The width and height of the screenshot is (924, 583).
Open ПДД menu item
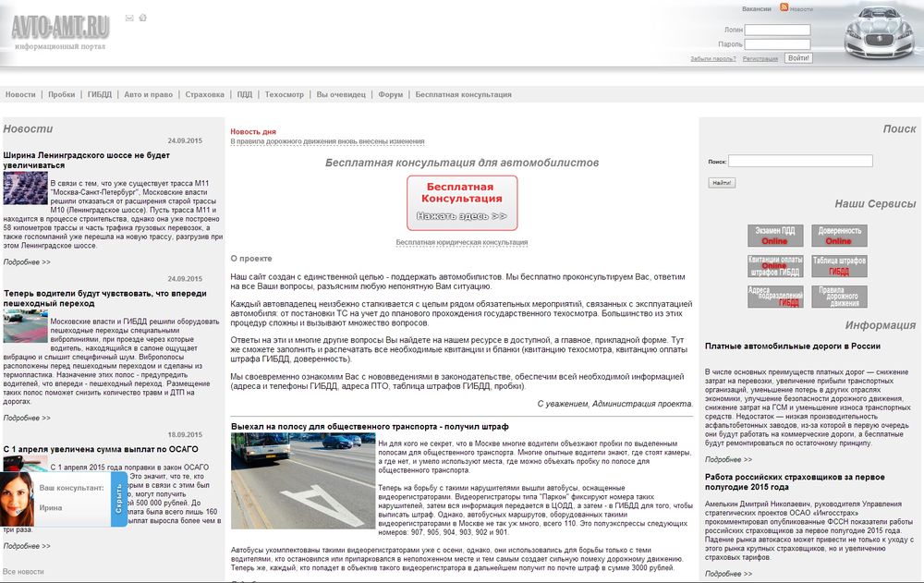point(245,94)
